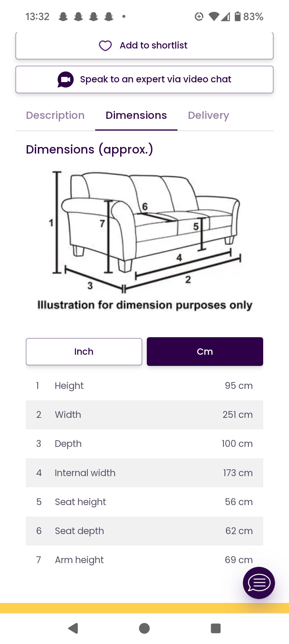
Task: Switch to the Delivery tab
Action: [x=208, y=115]
